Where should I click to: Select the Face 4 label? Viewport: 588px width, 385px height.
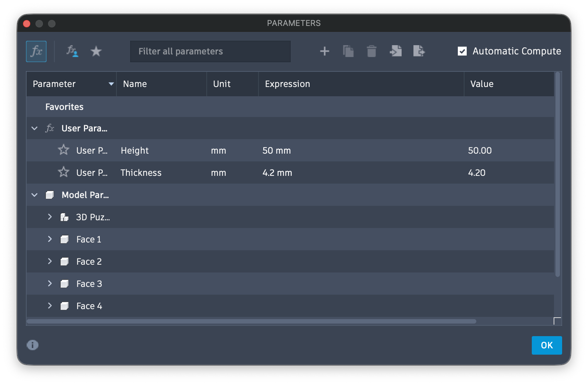89,306
